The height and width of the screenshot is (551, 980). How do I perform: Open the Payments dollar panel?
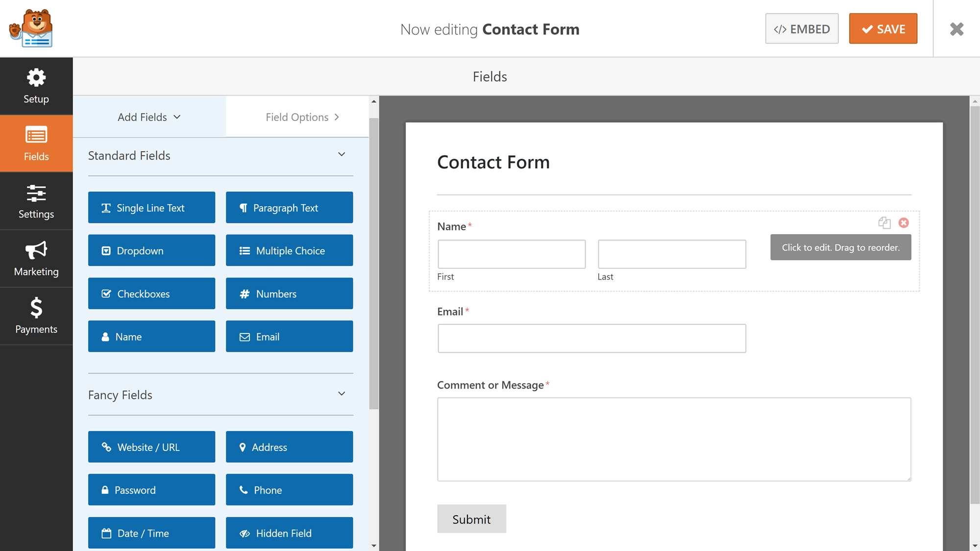[x=36, y=316]
